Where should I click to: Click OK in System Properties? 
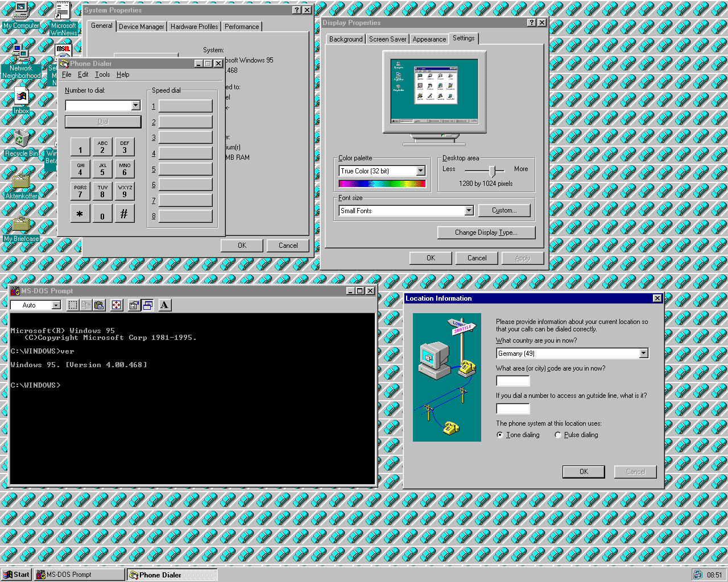click(x=242, y=246)
